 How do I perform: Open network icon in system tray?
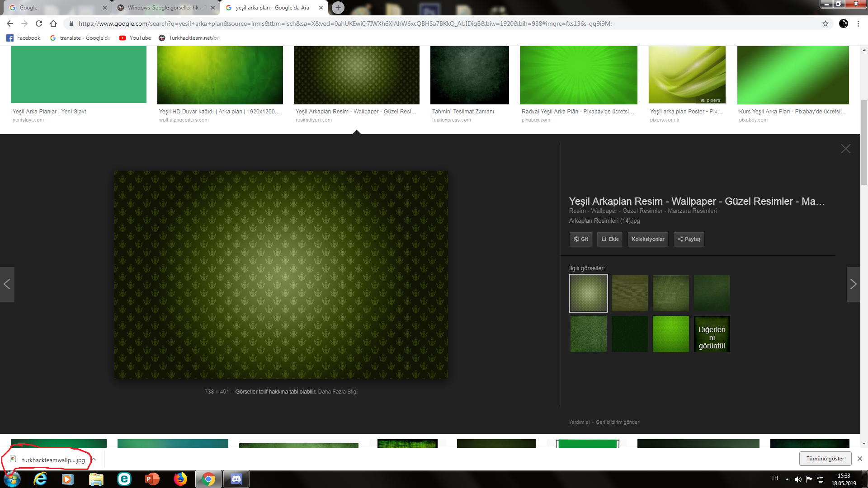coord(820,479)
